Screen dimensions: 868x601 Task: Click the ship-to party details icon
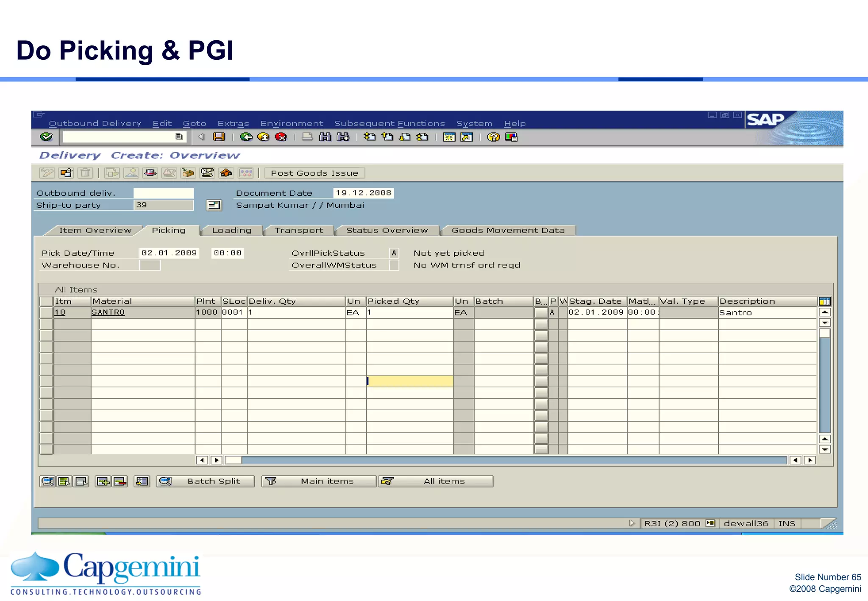[x=214, y=205]
